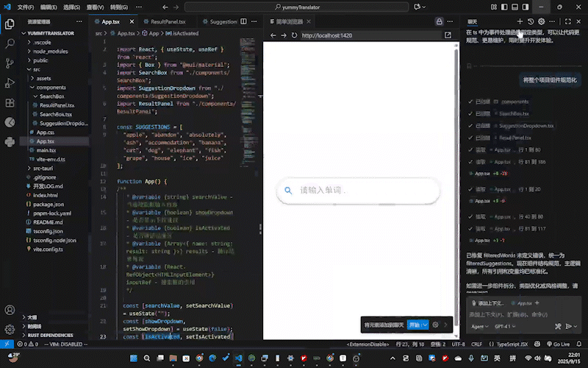Image resolution: width=588 pixels, height=368 pixels.
Task: Expand the node_modules folder
Action: pyautogui.click(x=50, y=52)
